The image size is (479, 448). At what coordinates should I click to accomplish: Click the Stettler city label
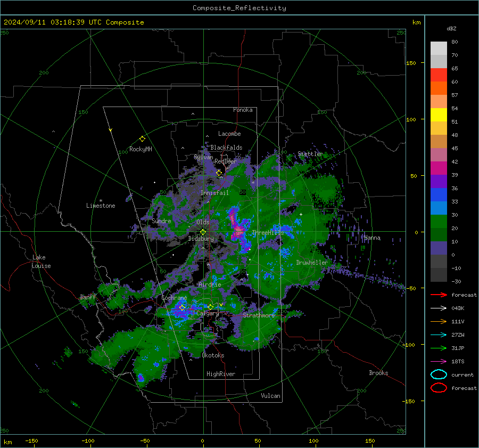[310, 154]
